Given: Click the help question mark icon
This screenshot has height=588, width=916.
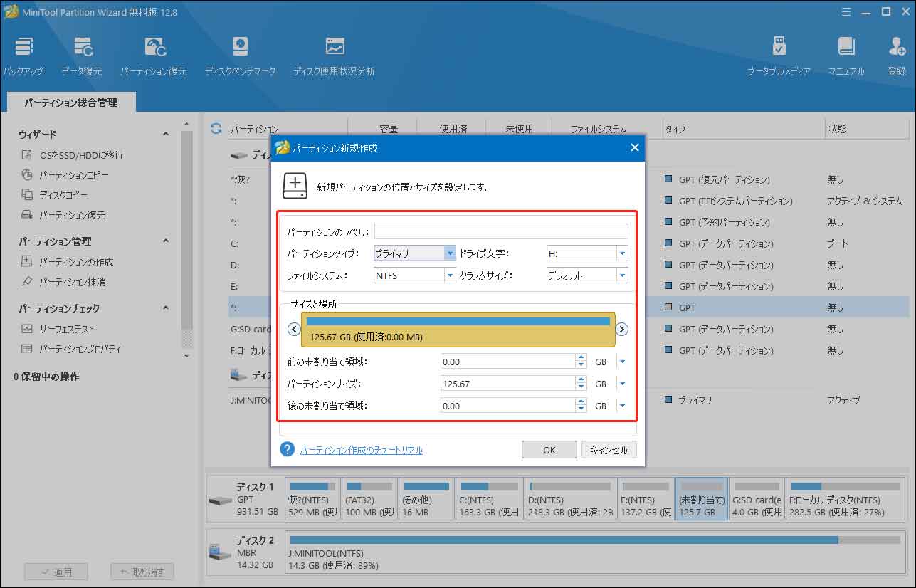Looking at the screenshot, I should (287, 449).
